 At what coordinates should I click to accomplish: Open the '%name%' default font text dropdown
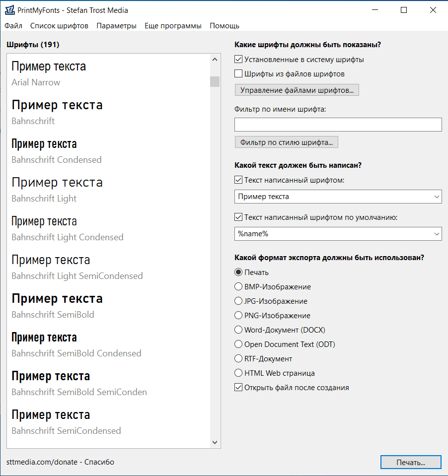coord(437,234)
